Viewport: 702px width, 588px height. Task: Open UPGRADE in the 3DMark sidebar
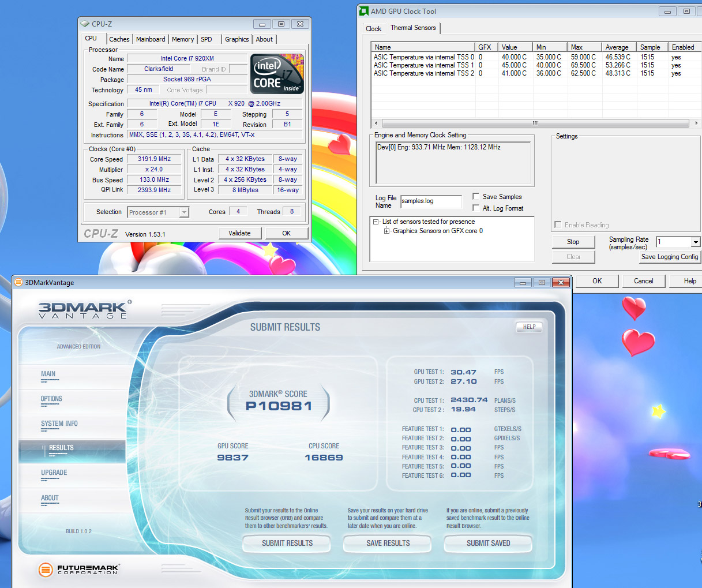pyautogui.click(x=54, y=473)
